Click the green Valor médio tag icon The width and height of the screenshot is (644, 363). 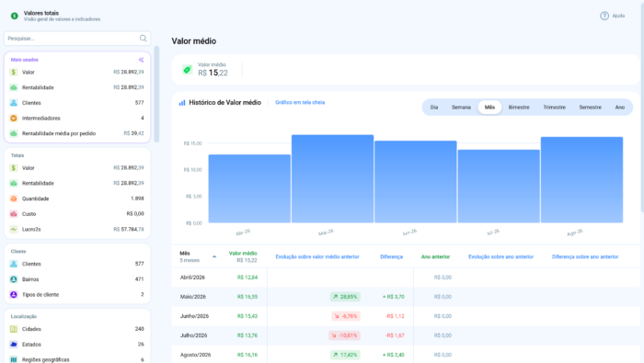tap(188, 70)
